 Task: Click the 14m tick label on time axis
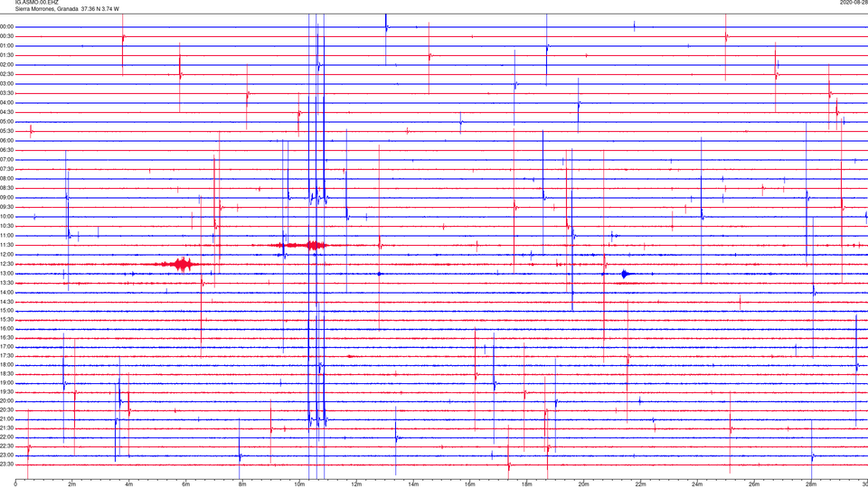[413, 484]
